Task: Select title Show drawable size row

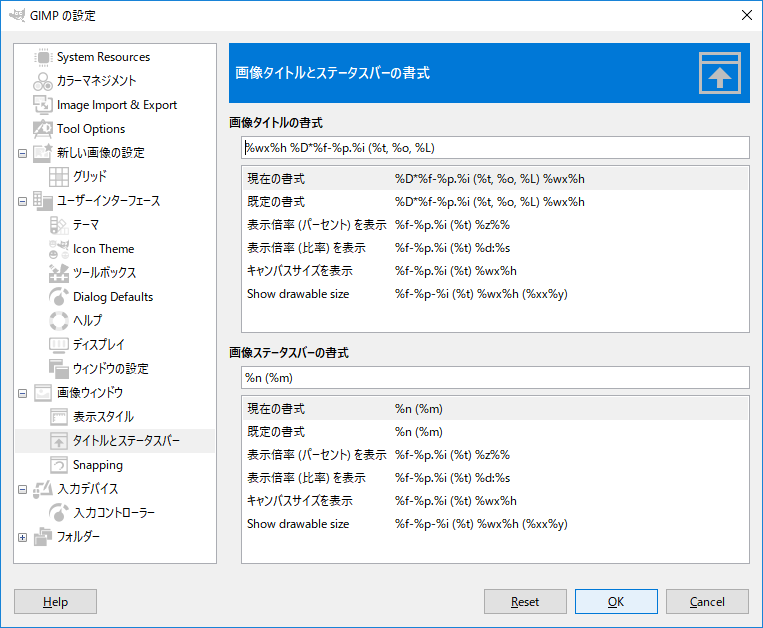Action: (x=495, y=294)
